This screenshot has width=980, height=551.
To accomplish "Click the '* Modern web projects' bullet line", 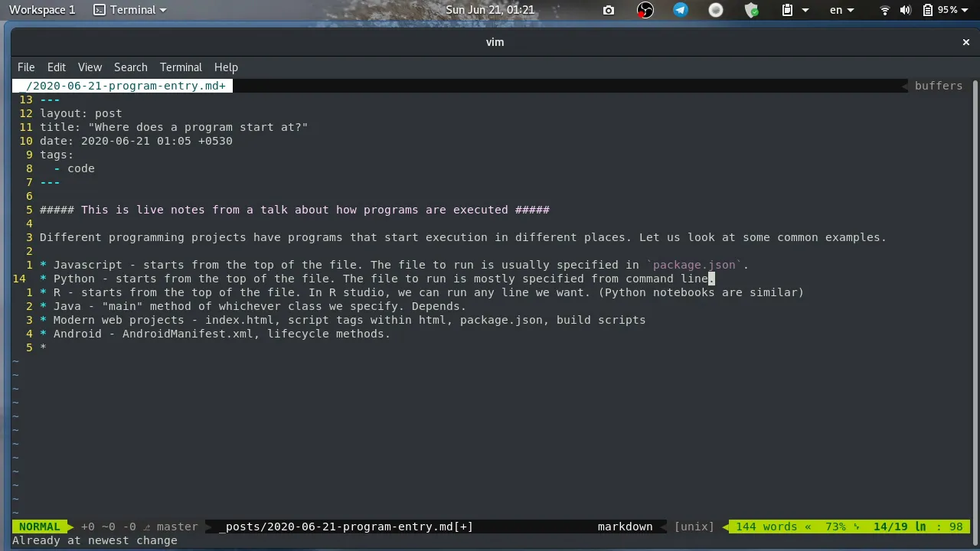I will (343, 320).
